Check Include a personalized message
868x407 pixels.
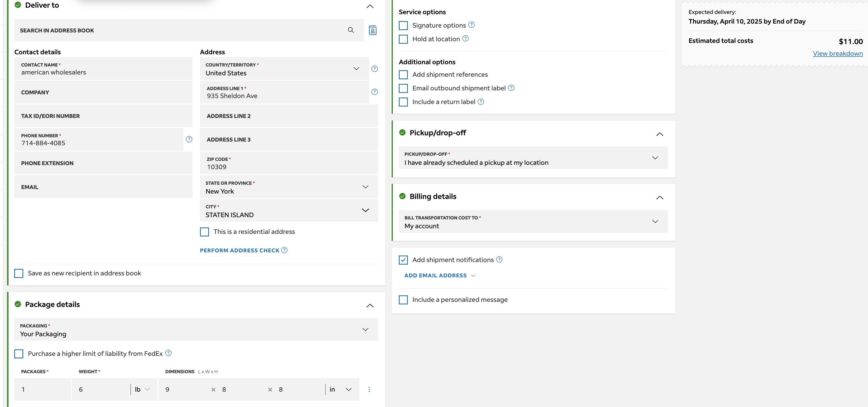[403, 300]
